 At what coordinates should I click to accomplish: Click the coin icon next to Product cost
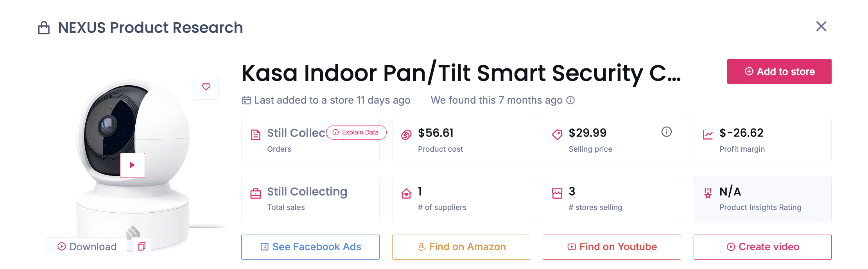click(x=405, y=134)
